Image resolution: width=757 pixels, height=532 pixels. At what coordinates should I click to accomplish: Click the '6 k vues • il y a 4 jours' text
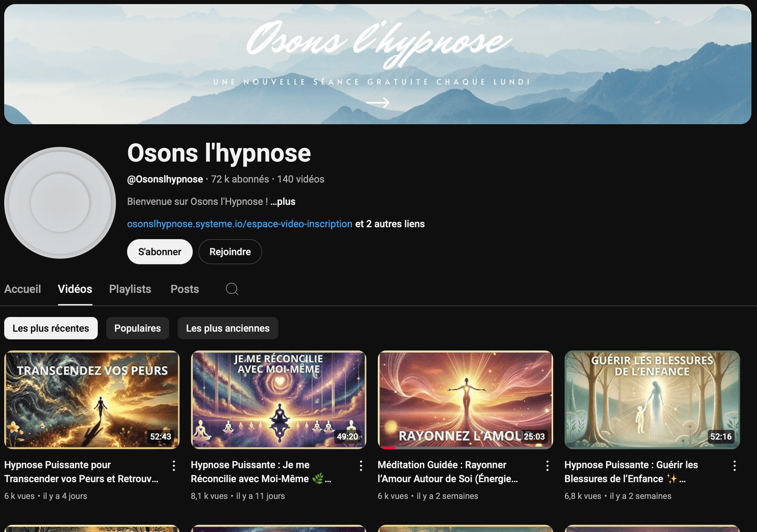[46, 496]
